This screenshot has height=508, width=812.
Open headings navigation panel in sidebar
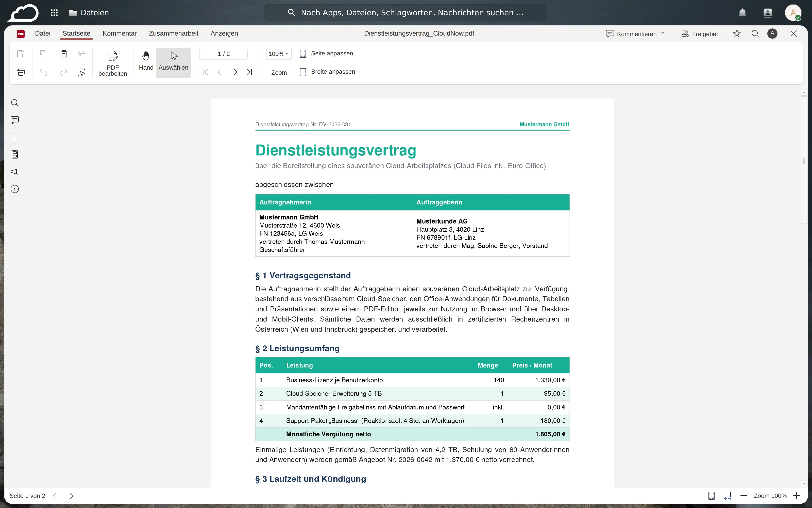click(15, 137)
